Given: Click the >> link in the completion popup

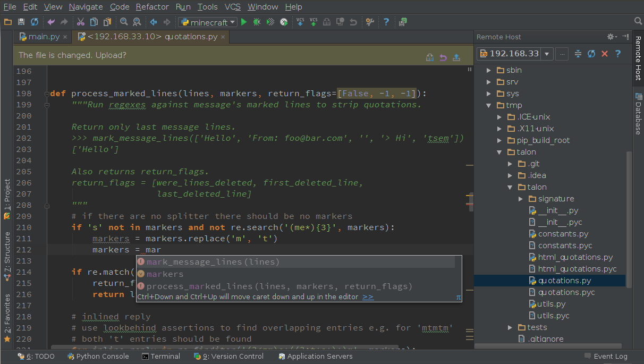Looking at the screenshot, I should pos(368,297).
